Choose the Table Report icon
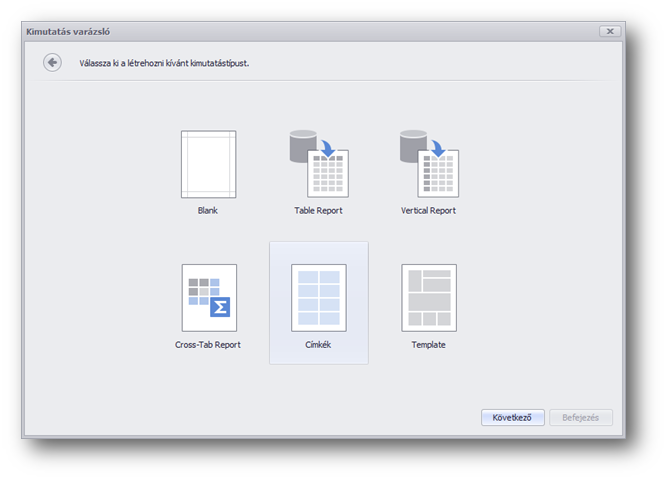The height and width of the screenshot is (481, 668). [318, 164]
